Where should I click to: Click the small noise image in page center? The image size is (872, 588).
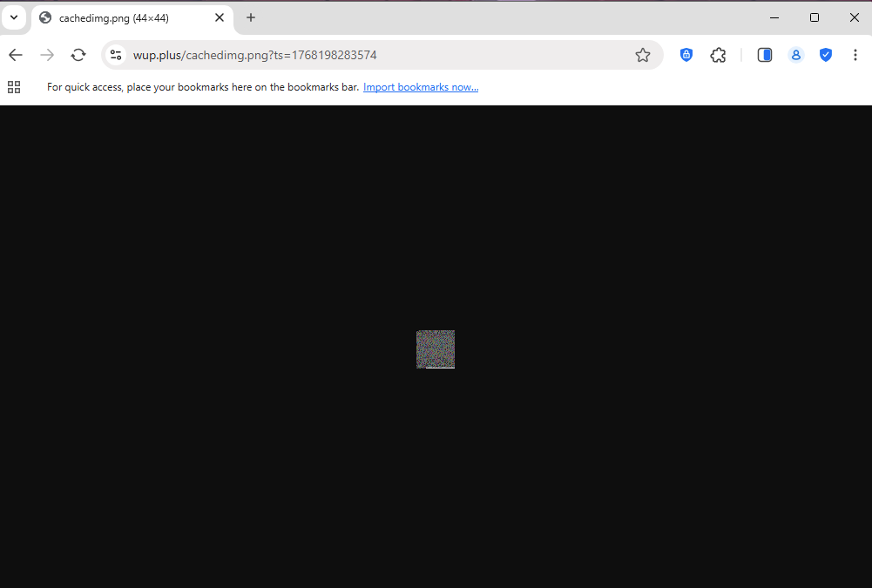[x=436, y=349]
